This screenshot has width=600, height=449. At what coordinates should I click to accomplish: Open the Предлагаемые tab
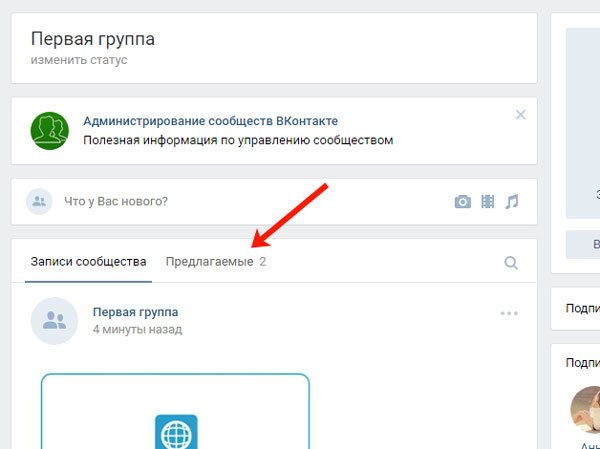pos(216,262)
